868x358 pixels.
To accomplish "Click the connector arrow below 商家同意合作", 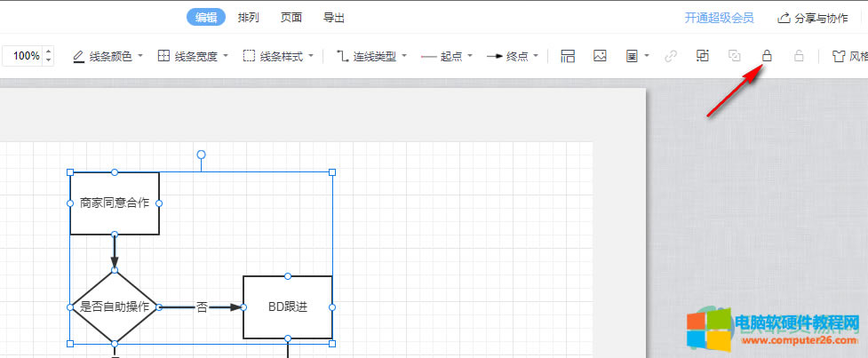I will [115, 252].
